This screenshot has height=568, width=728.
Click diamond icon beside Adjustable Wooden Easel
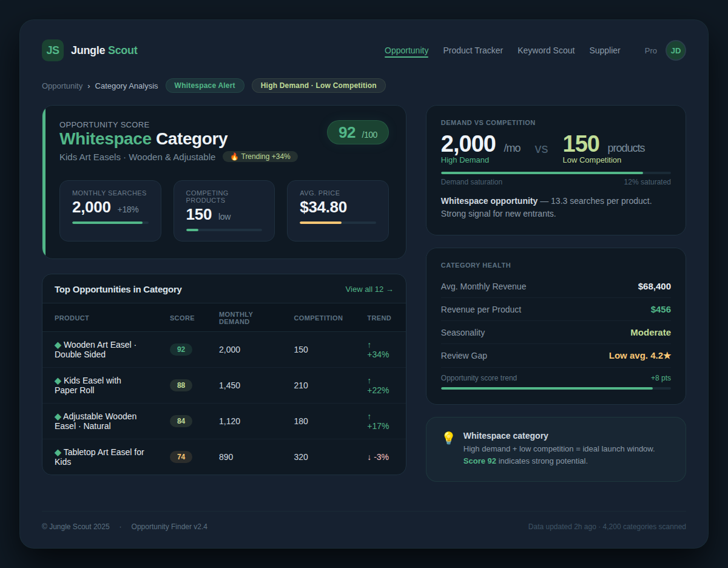coord(58,416)
